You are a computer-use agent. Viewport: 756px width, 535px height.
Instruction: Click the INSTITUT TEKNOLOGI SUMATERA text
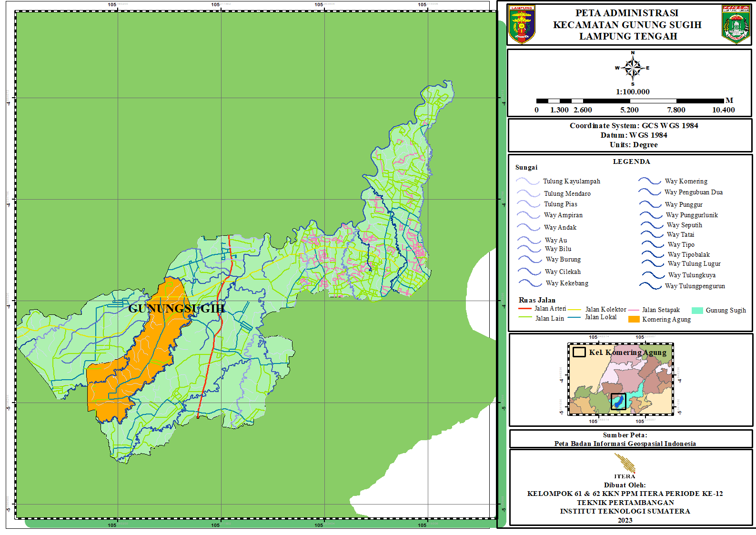click(625, 511)
